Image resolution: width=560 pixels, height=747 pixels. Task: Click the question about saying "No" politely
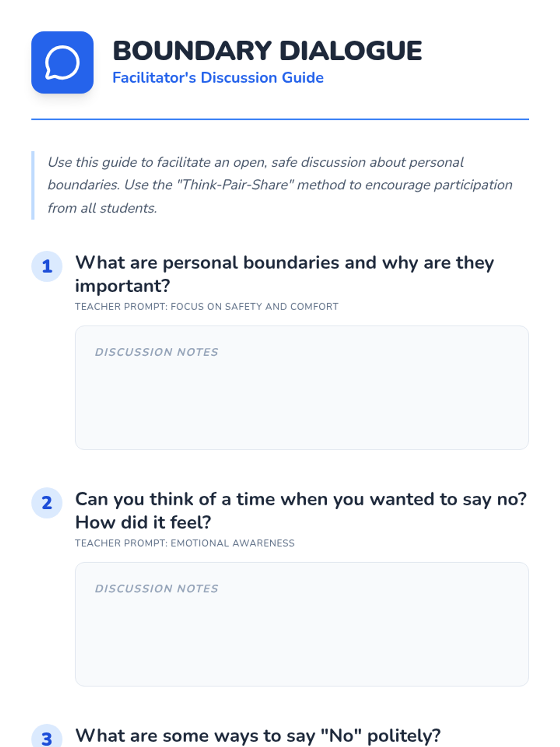[258, 736]
